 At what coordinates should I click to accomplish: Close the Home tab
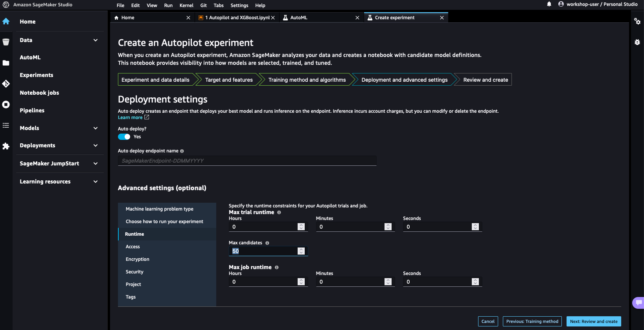tap(188, 18)
